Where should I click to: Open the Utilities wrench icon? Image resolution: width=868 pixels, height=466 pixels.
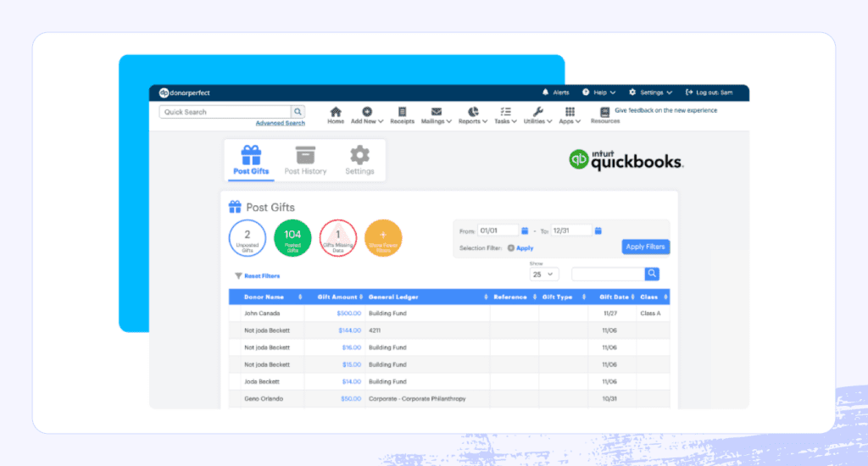(537, 112)
